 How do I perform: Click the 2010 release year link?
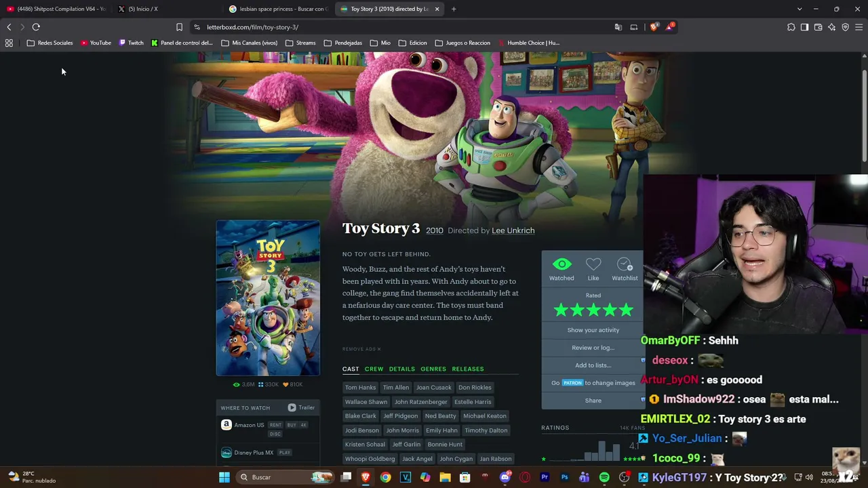point(435,231)
